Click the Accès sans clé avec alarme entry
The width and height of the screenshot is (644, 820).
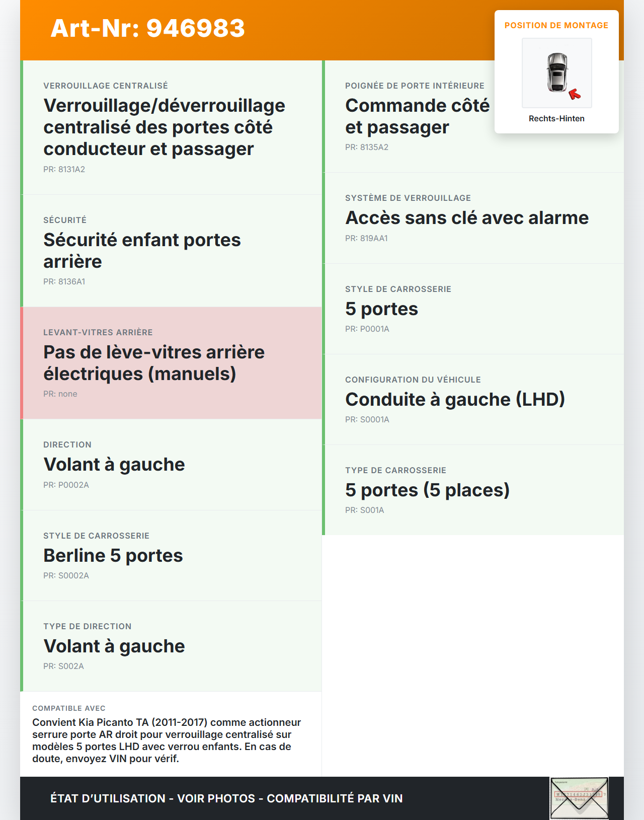point(466,218)
